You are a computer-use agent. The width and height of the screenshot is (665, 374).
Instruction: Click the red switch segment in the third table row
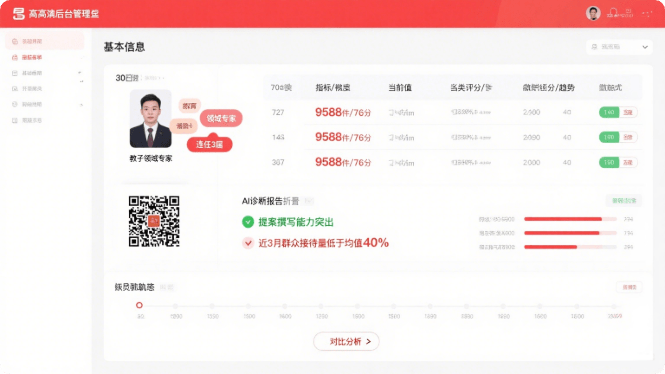coord(628,162)
